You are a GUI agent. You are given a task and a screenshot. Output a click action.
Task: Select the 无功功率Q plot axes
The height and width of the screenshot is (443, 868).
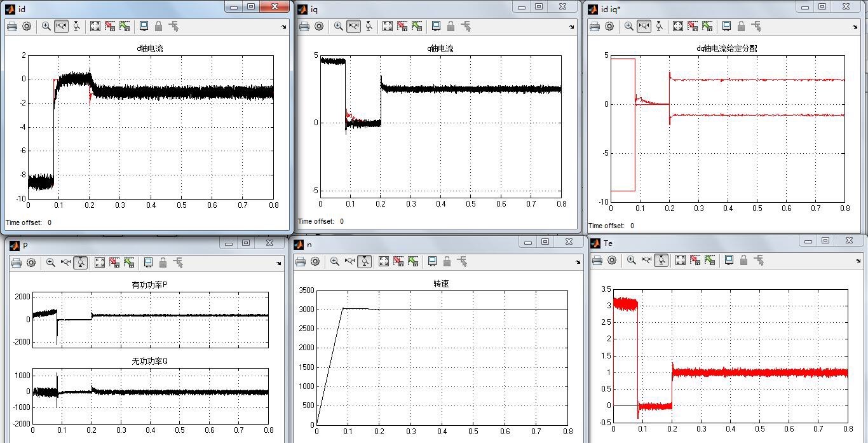point(151,396)
